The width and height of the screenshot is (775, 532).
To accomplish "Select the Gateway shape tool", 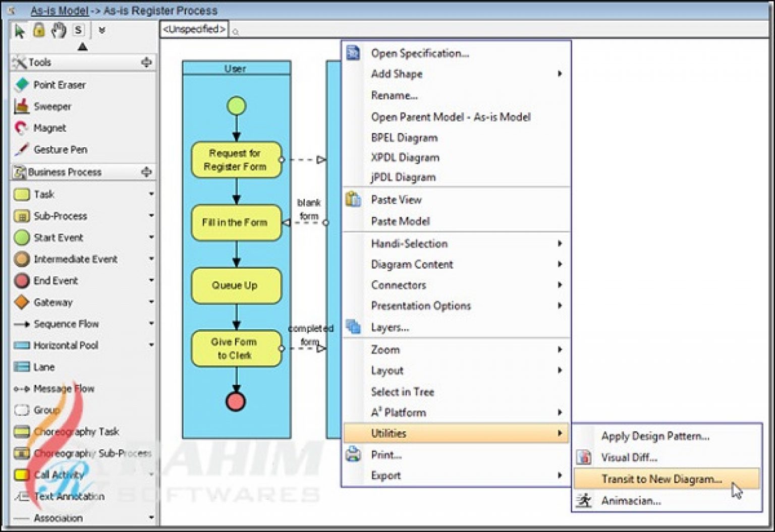I will (x=49, y=302).
